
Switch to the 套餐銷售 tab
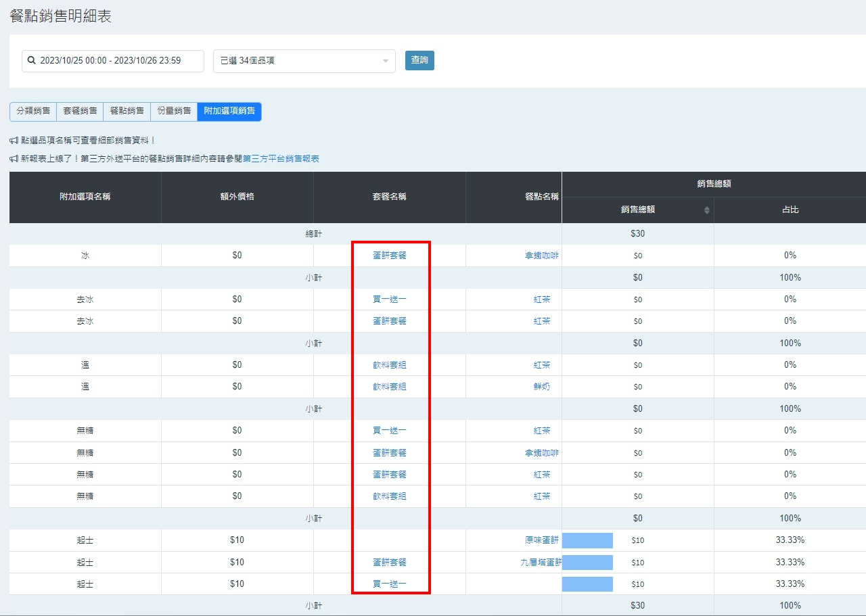point(80,111)
